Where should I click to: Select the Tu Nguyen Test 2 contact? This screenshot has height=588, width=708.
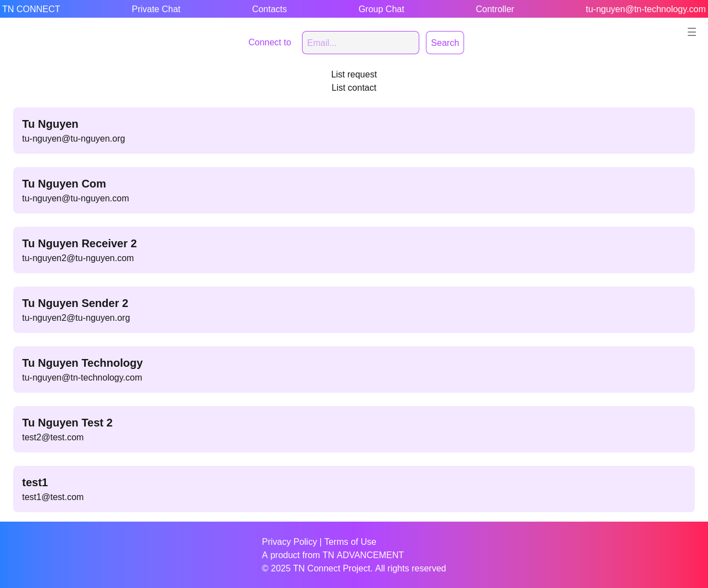pyautogui.click(x=354, y=429)
